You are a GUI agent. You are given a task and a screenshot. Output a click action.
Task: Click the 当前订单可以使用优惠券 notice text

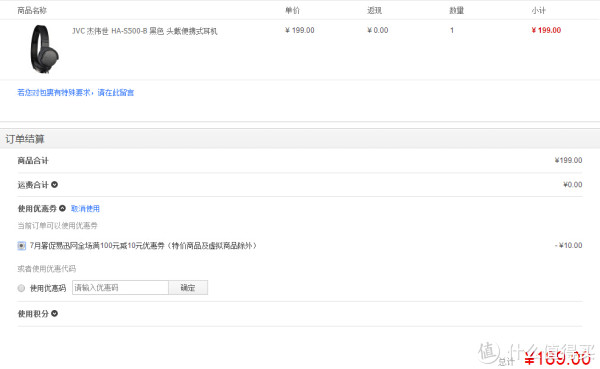coord(57,226)
